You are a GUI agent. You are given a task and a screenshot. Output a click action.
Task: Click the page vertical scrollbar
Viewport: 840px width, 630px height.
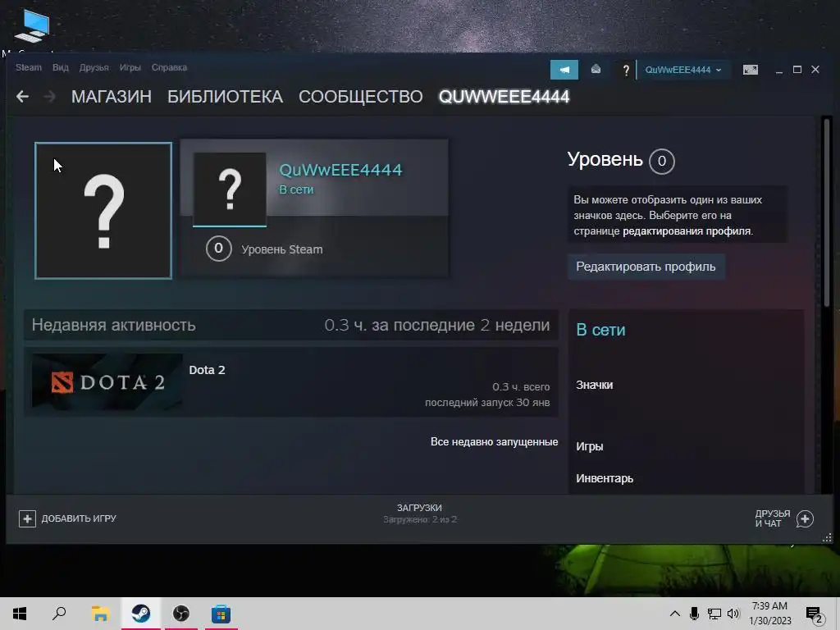coord(827,213)
